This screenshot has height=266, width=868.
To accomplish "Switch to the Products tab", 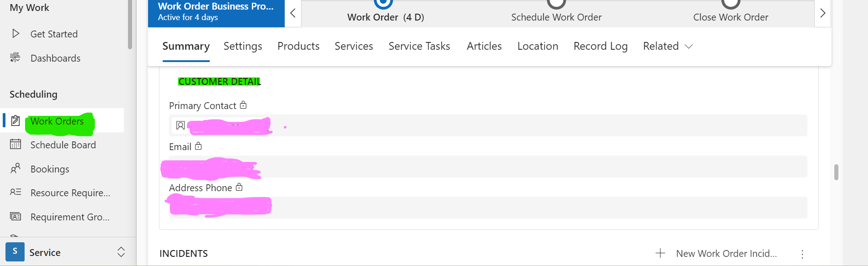I will (298, 46).
